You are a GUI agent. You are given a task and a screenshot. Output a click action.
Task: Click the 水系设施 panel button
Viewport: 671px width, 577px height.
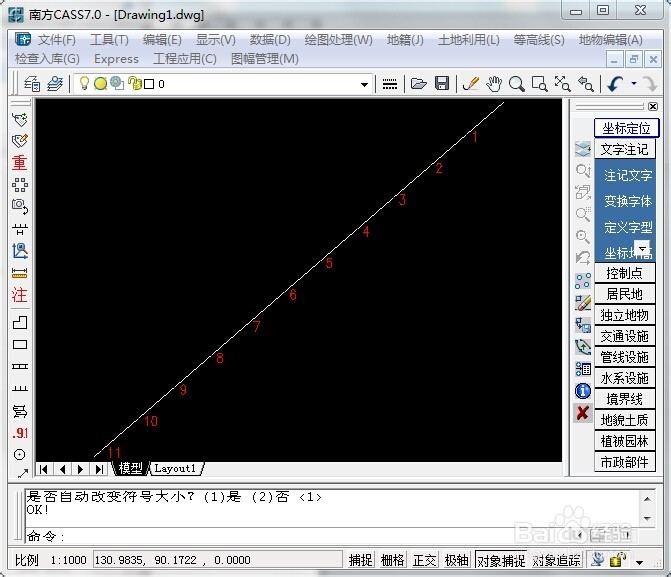624,378
